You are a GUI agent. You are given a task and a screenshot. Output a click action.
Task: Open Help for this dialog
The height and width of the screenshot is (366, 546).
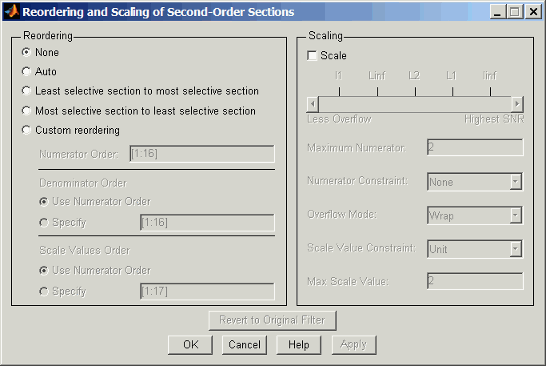point(298,345)
